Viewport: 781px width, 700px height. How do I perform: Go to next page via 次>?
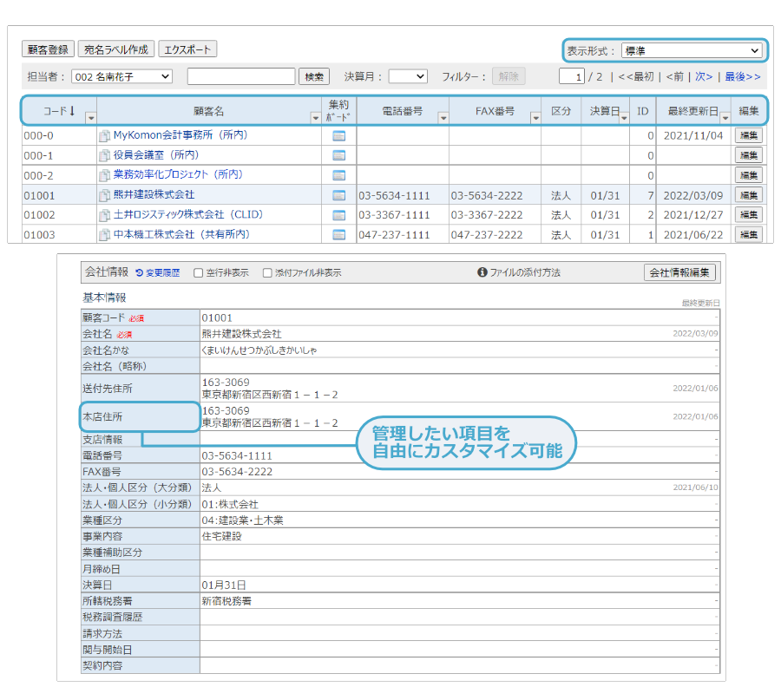coord(704,76)
